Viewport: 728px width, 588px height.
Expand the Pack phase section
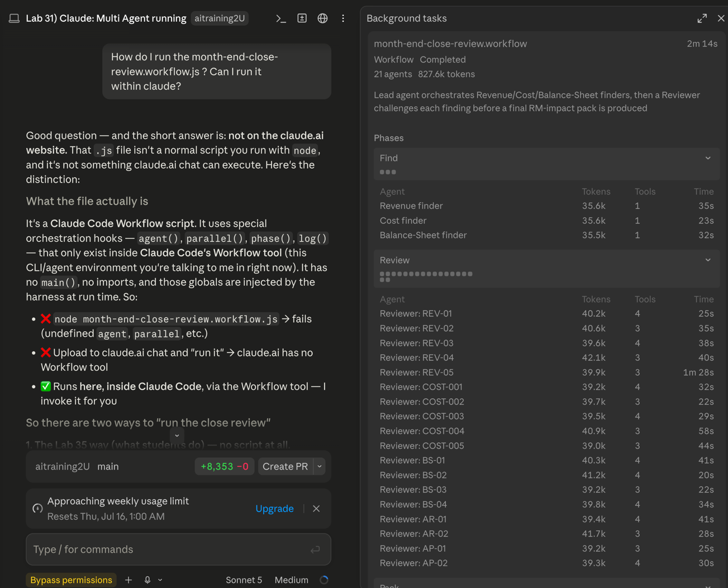pos(708,586)
